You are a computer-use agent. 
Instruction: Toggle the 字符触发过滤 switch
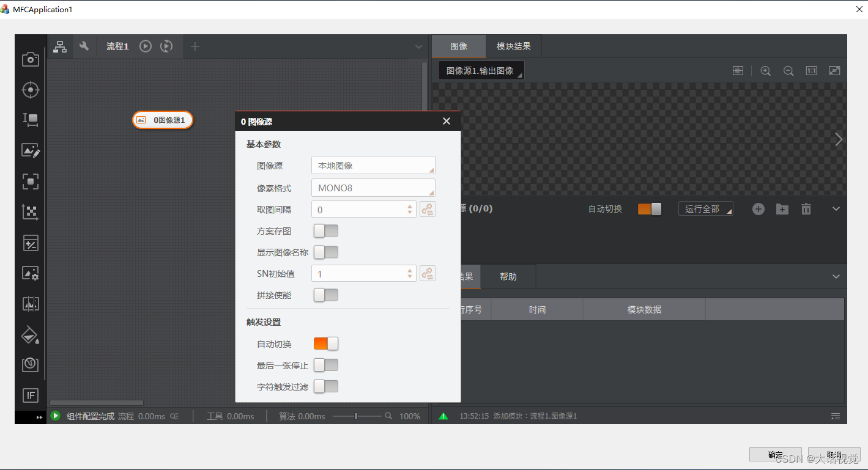point(326,386)
